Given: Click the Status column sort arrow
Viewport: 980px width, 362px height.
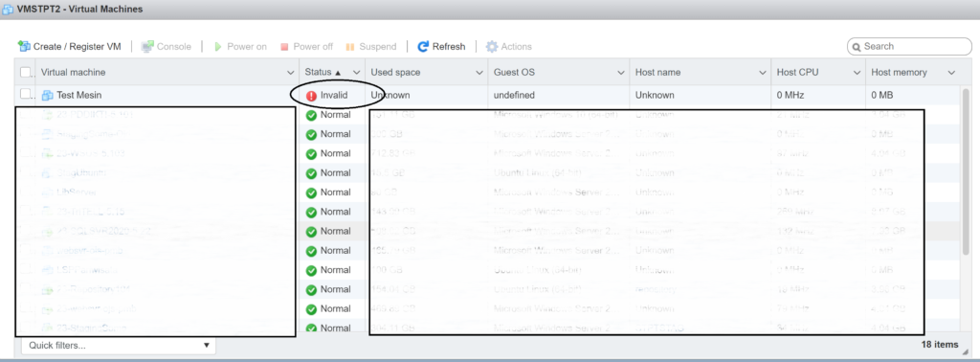Looking at the screenshot, I should pyautogui.click(x=338, y=73).
